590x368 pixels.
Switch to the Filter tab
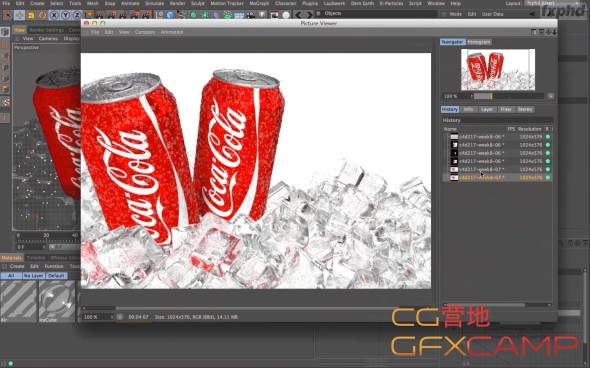506,109
